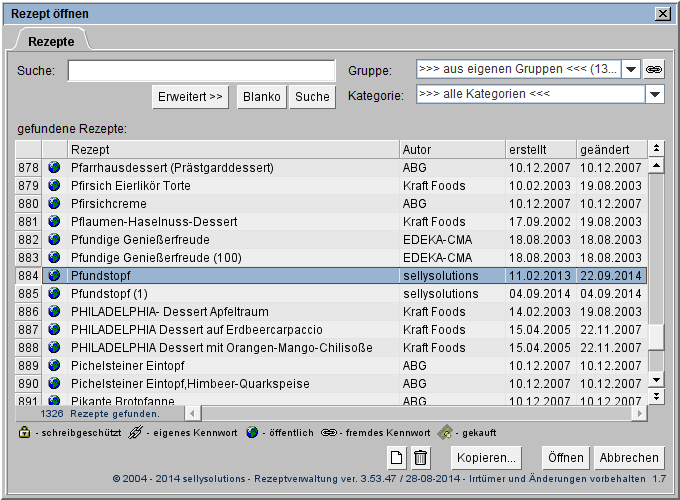This screenshot has width=680, height=500.
Task: Click the globe icon next to Pichelsteiner Eintopf
Action: point(54,366)
